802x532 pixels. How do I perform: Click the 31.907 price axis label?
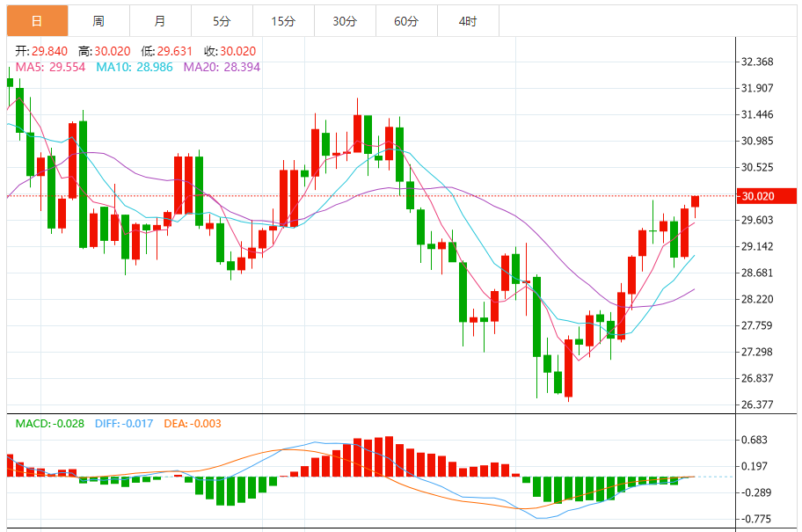click(757, 88)
